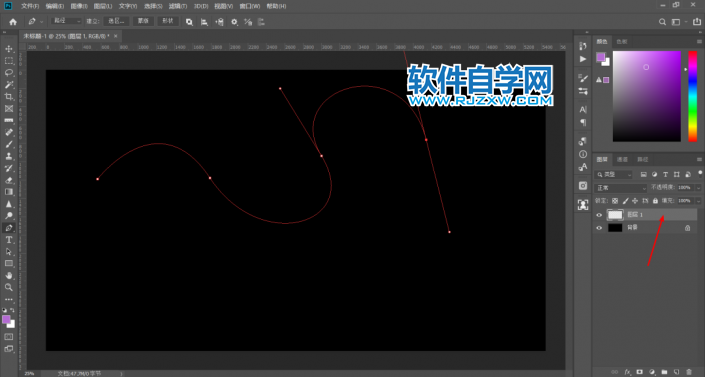Select the Magic Wand tool
The image size is (705, 377).
[x=9, y=85]
